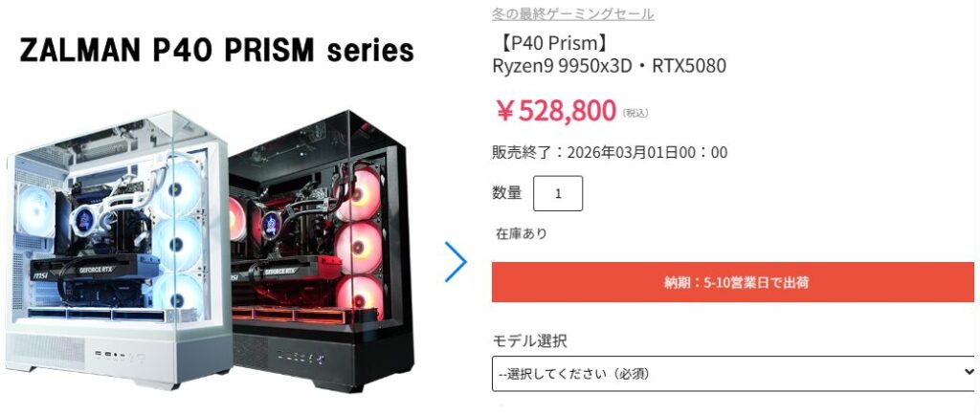Click the ZALMAN P40 PRISM series heading

tap(217, 51)
